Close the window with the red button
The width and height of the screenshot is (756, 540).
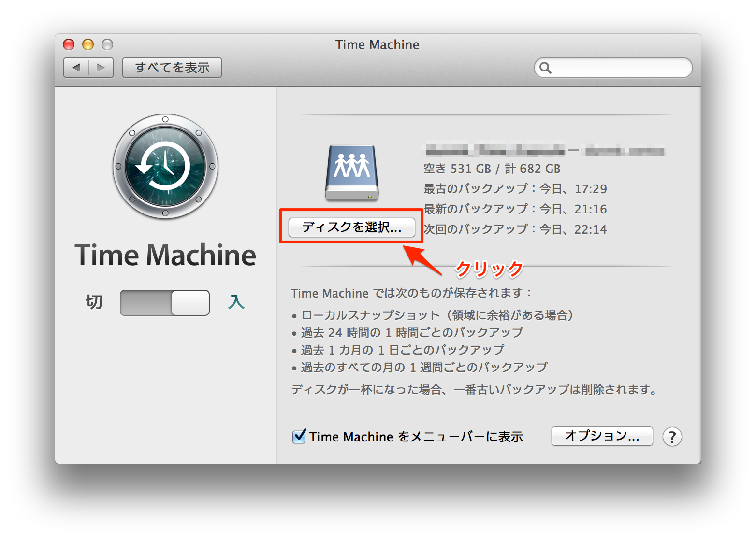click(69, 44)
